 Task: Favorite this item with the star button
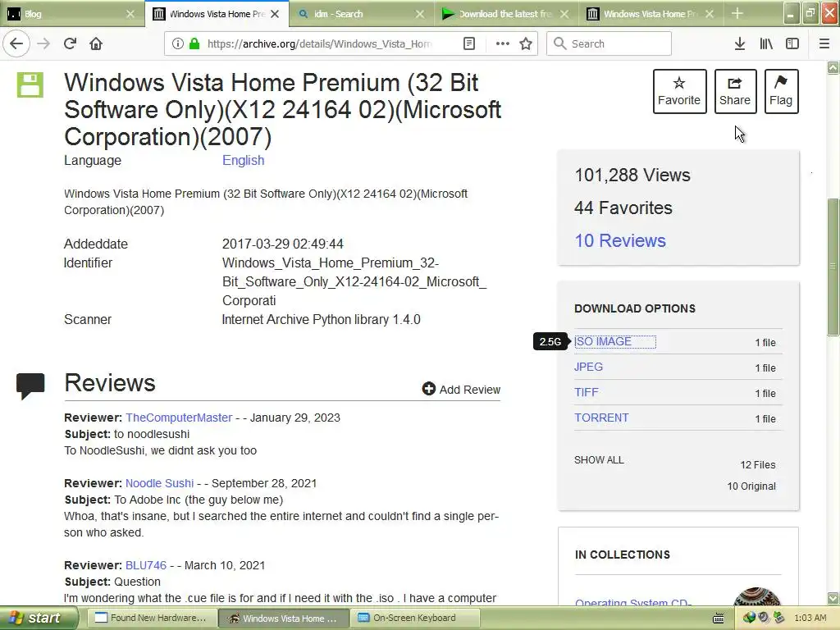[x=679, y=91]
